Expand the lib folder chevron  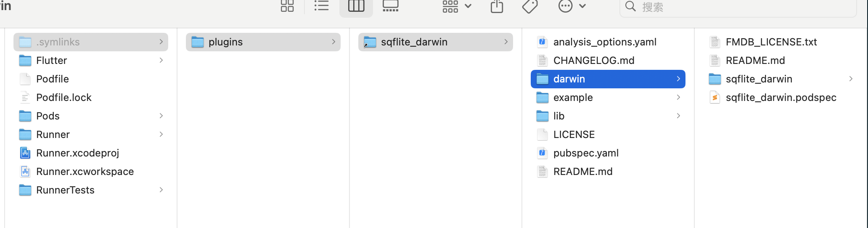point(678,116)
